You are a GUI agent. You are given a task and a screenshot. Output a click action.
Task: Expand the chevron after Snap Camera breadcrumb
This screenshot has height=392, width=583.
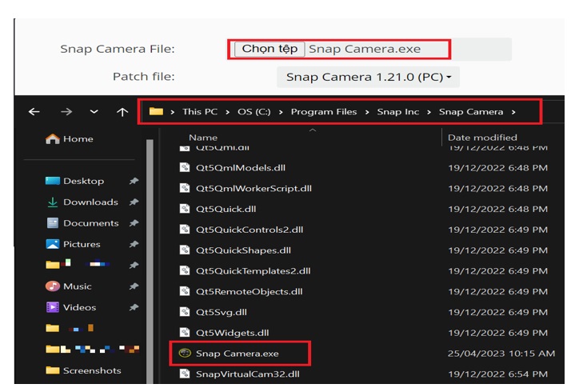point(513,112)
